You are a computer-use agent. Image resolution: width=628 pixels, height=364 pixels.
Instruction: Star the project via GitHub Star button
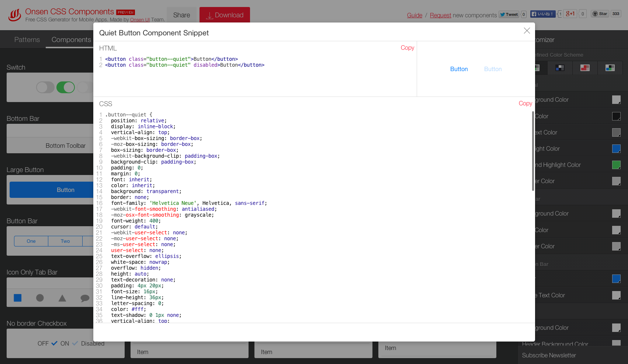(x=600, y=14)
